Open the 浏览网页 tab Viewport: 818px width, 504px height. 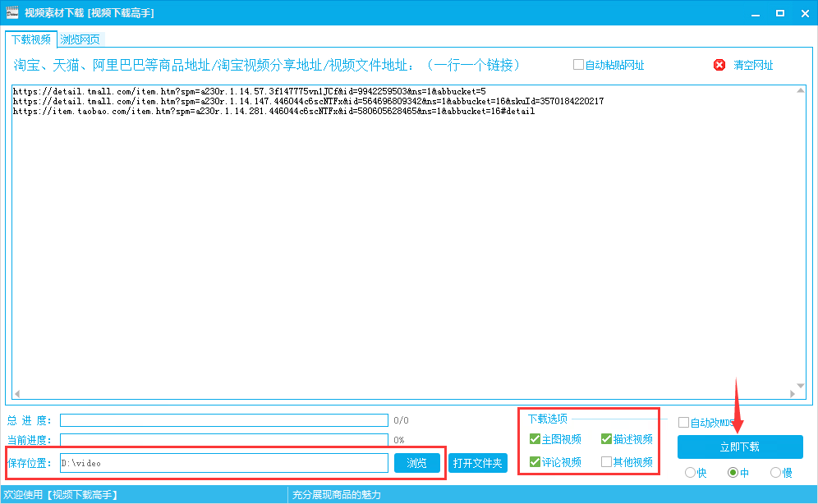click(x=80, y=39)
